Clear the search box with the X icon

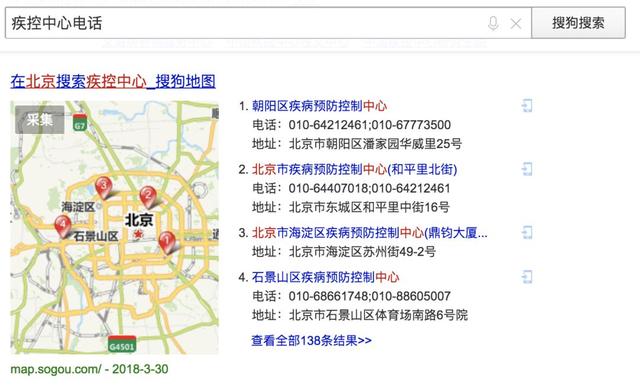pyautogui.click(x=516, y=24)
